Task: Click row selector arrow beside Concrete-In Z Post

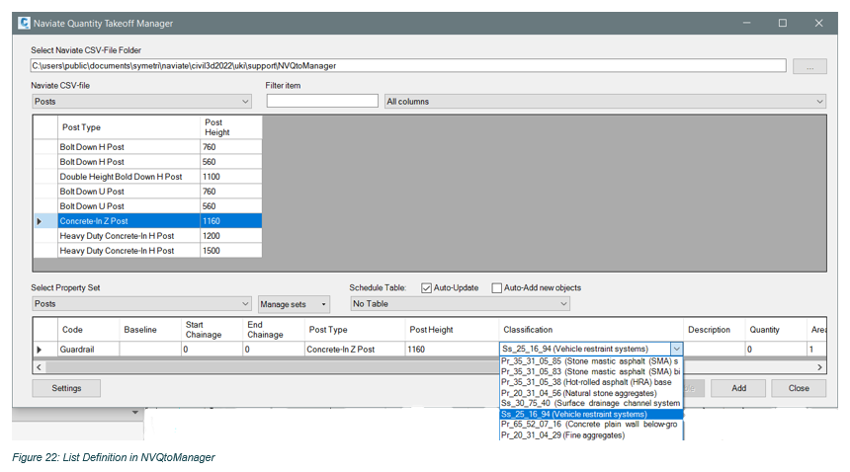Action: click(x=39, y=221)
